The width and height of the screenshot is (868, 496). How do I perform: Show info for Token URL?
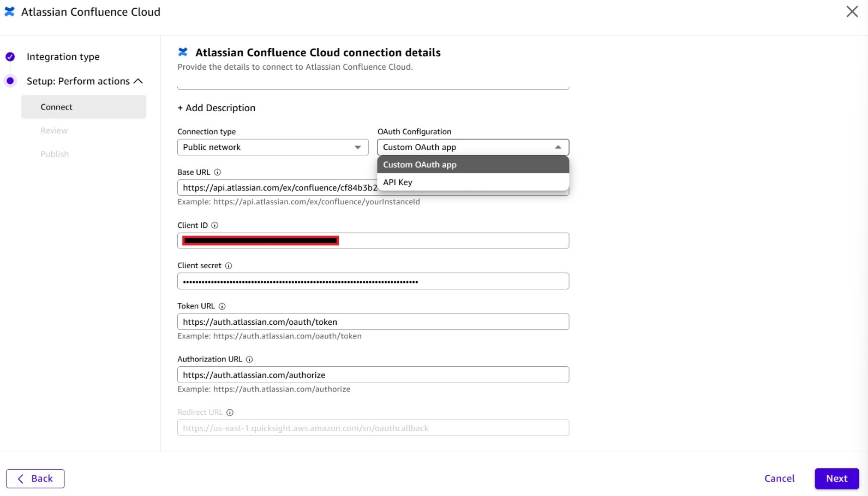pos(222,306)
